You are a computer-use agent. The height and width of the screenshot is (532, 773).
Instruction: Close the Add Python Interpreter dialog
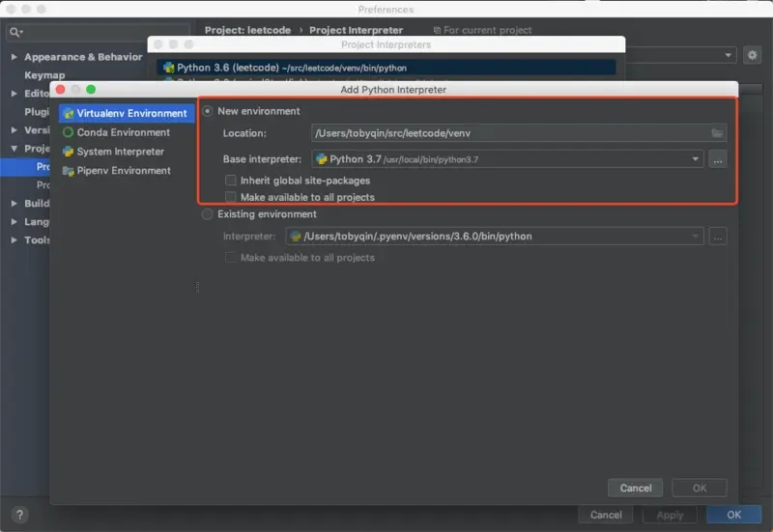(x=61, y=89)
